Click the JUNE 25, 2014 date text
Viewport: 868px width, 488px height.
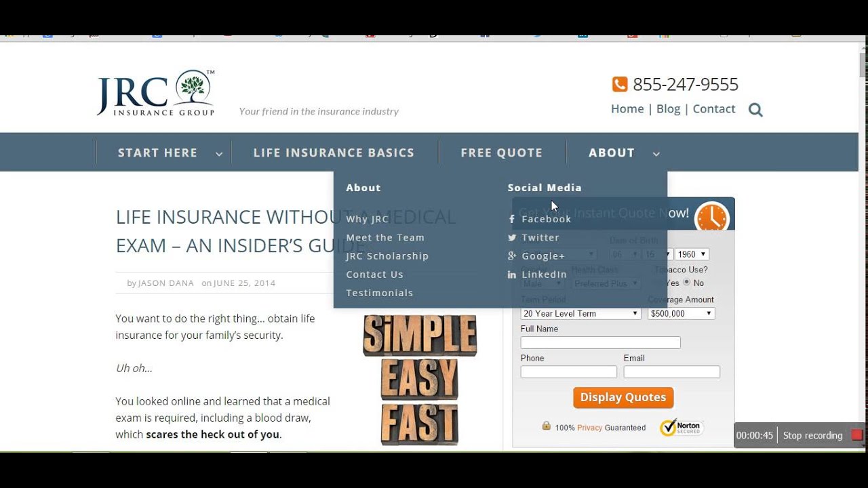click(245, 283)
